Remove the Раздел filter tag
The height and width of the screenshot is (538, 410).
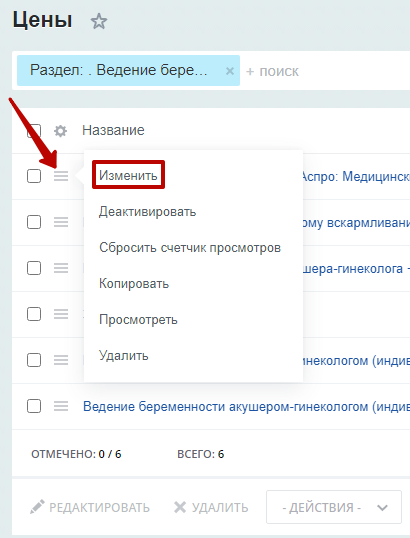click(x=230, y=71)
